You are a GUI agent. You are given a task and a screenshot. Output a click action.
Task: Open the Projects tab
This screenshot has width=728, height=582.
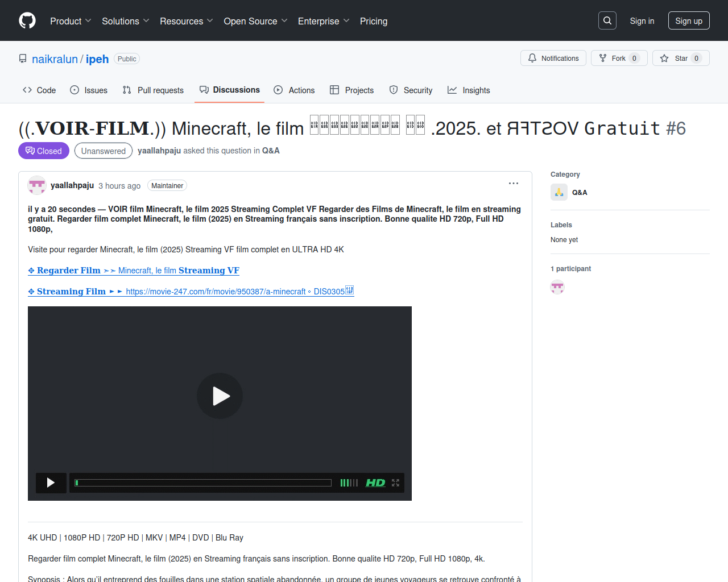[352, 90]
